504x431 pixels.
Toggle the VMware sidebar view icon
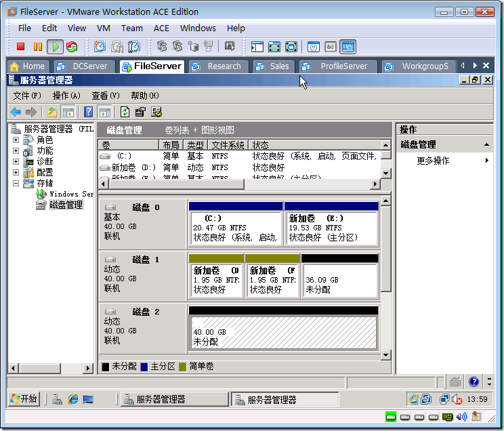tap(257, 47)
